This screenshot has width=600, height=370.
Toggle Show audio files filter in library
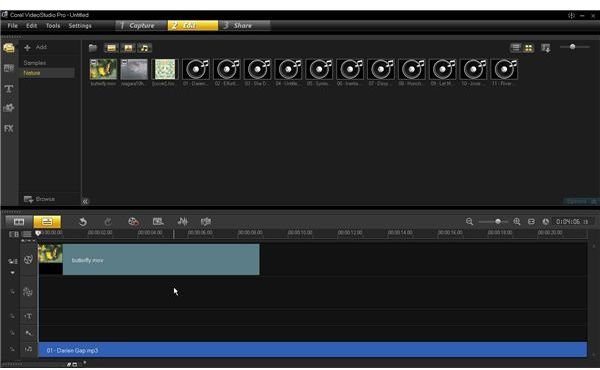pyautogui.click(x=144, y=48)
